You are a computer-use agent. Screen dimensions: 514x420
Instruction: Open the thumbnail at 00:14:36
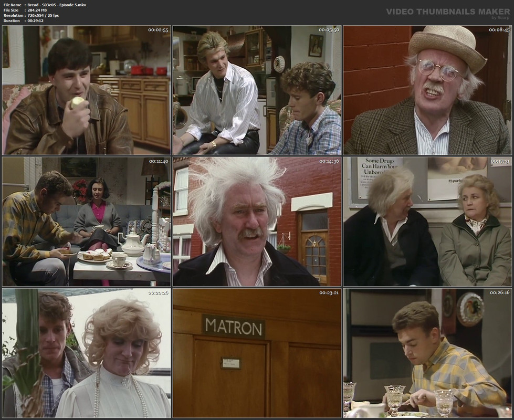point(257,222)
